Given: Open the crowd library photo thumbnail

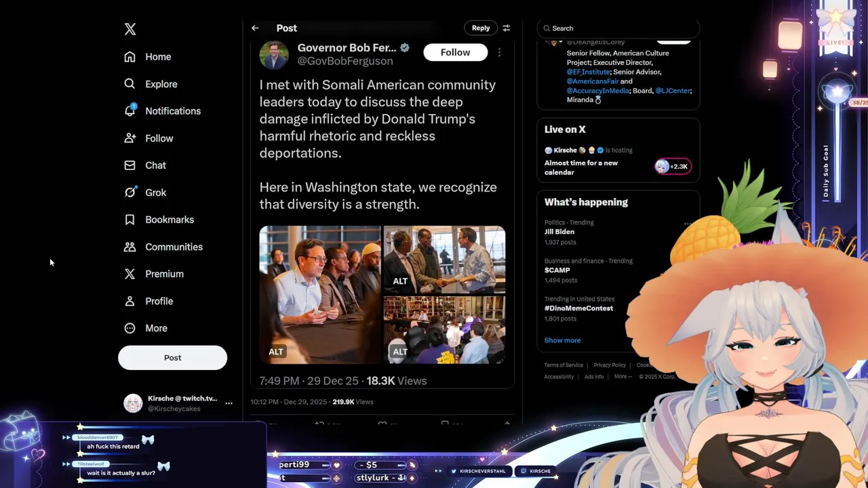Looking at the screenshot, I should (444, 330).
